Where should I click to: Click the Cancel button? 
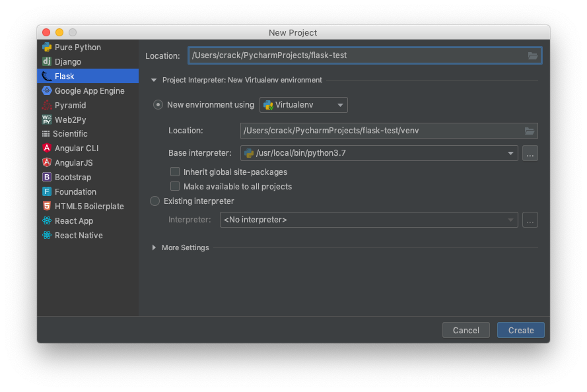(x=466, y=330)
